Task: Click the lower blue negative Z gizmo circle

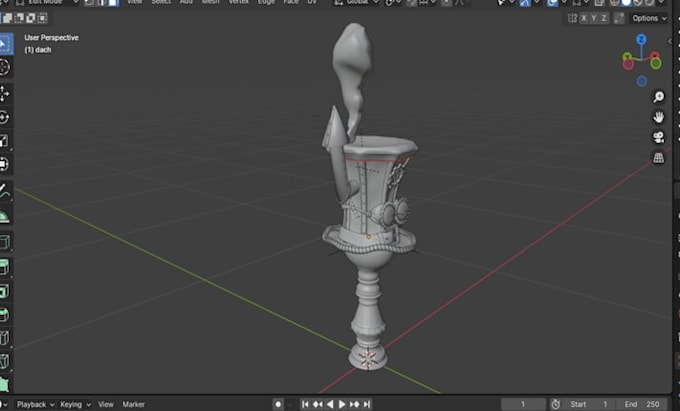Action: coord(642,81)
